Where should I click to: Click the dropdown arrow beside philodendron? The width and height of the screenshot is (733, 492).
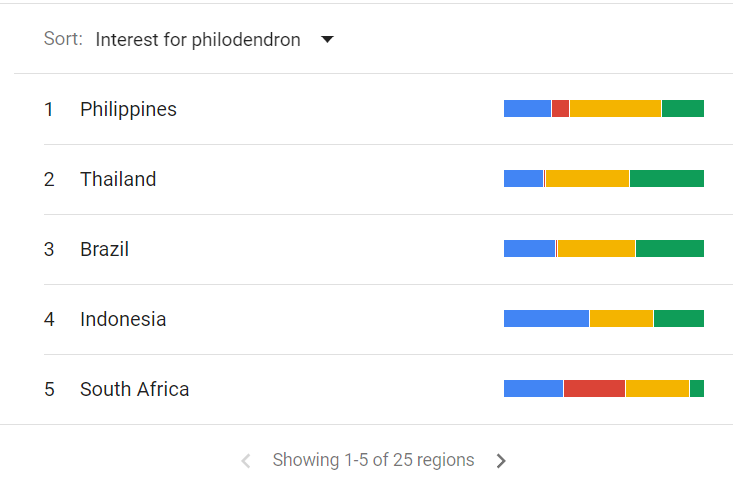point(327,40)
